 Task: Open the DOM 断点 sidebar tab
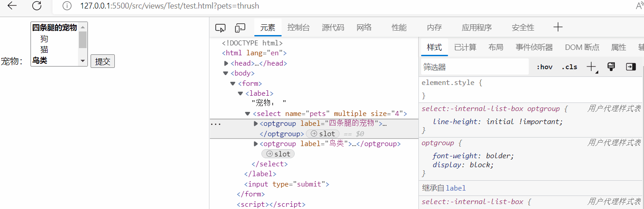coord(582,47)
